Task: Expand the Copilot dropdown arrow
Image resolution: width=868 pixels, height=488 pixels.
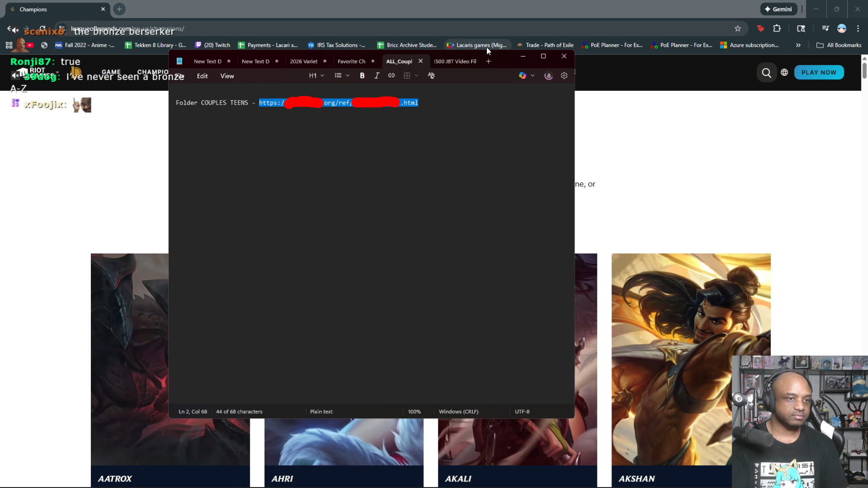Action: pyautogui.click(x=533, y=75)
